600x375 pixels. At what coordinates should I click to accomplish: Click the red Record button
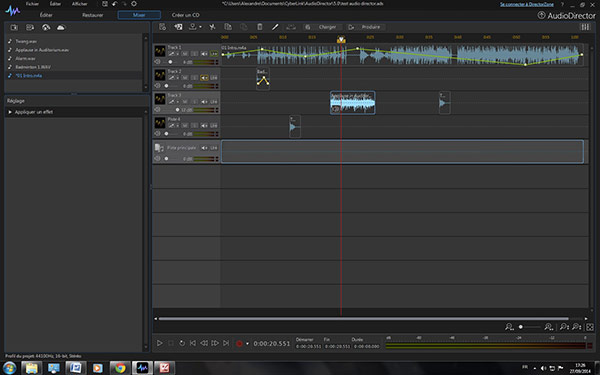pos(239,344)
